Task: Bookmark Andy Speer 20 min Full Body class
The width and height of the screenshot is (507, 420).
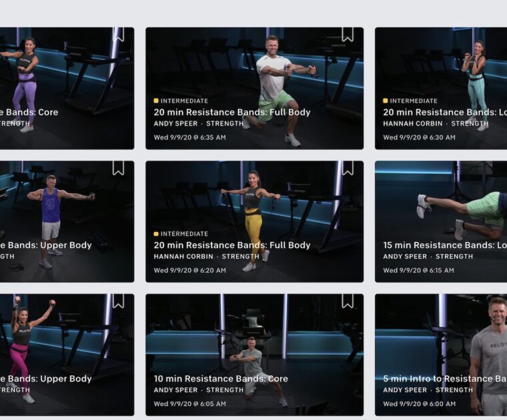Action: [348, 34]
